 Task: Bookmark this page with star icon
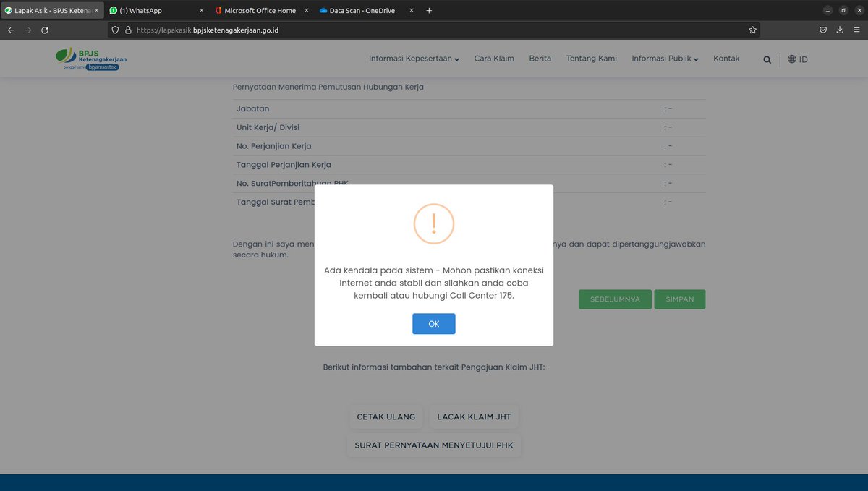pyautogui.click(x=752, y=30)
